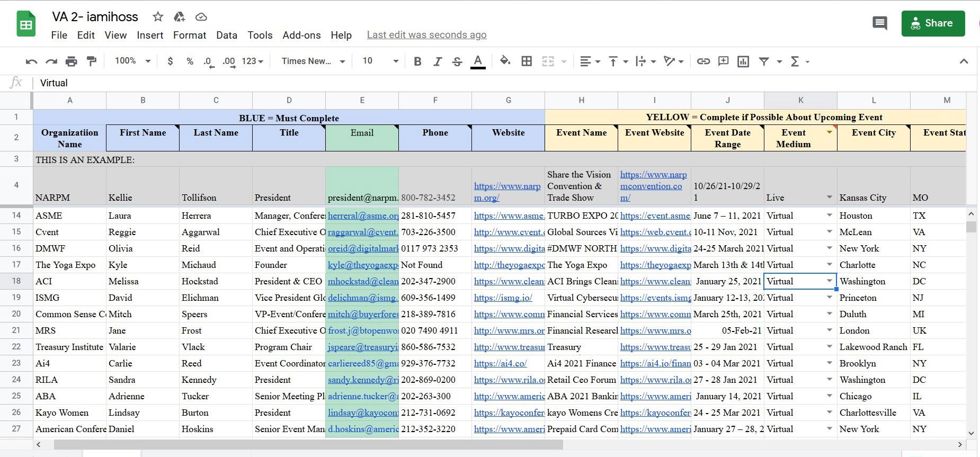
Task: Apply strikethrough formatting
Action: tap(457, 61)
